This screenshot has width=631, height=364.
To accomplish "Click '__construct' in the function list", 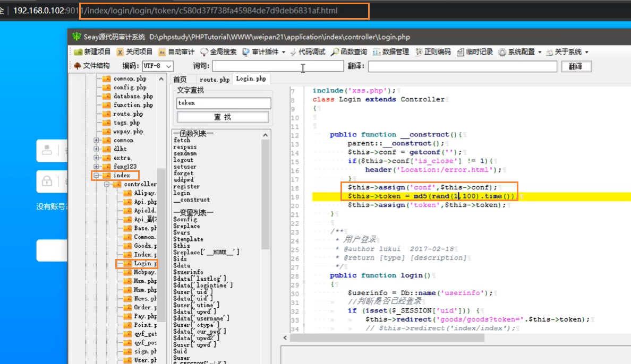I will (192, 200).
